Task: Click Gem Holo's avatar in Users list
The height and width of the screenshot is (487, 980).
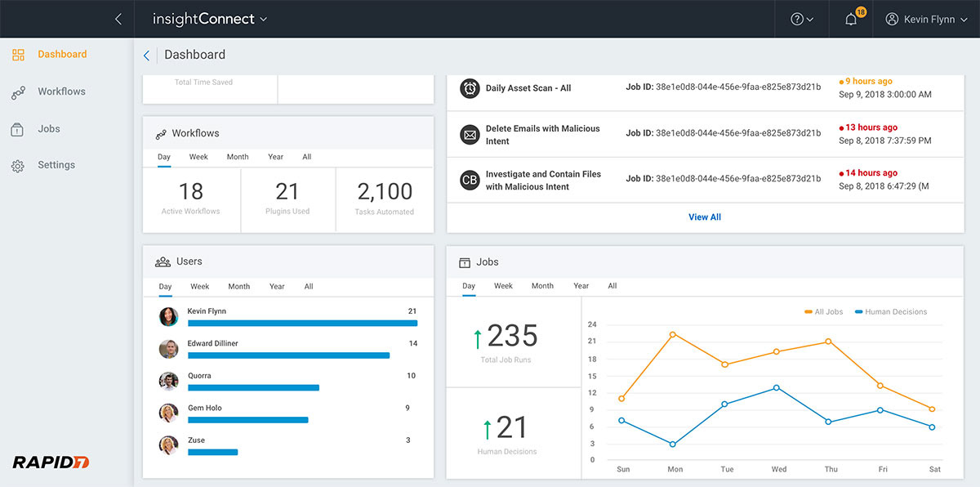Action: [x=168, y=413]
